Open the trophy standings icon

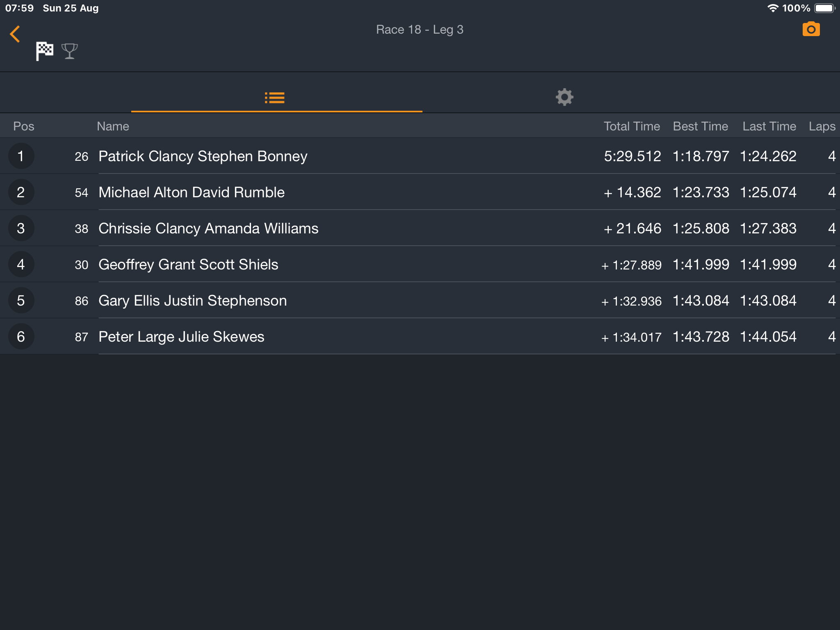pos(70,51)
